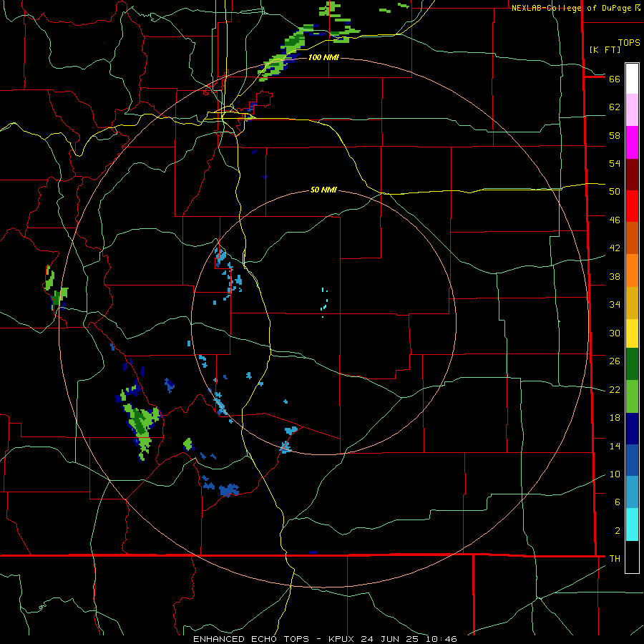Click the 100 NMI range ring label
The image size is (644, 644).
323,57
